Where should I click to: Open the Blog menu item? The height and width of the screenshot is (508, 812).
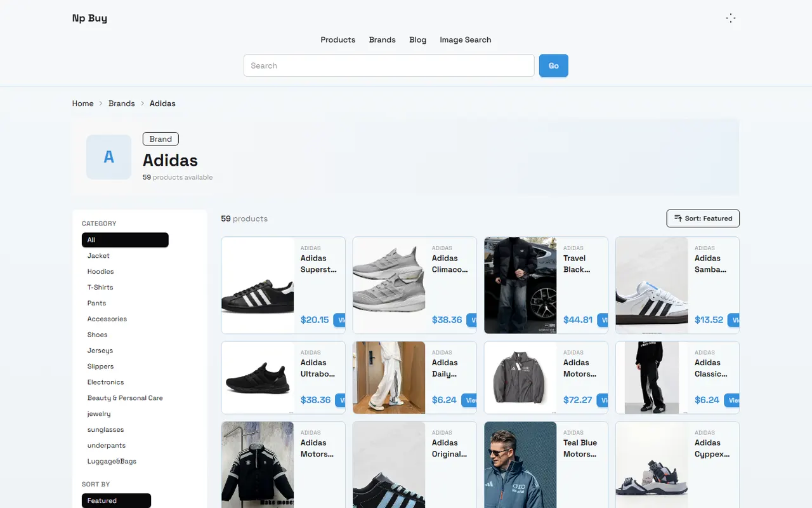click(x=417, y=39)
